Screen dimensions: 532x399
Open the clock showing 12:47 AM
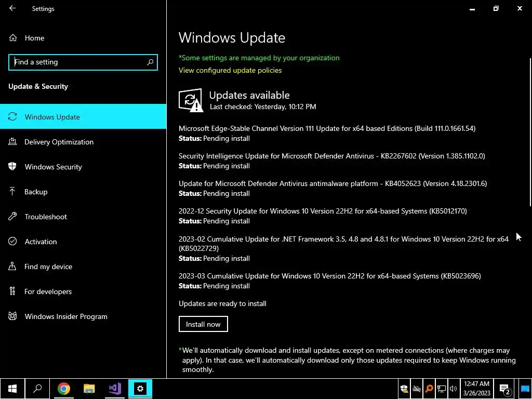[x=477, y=389]
